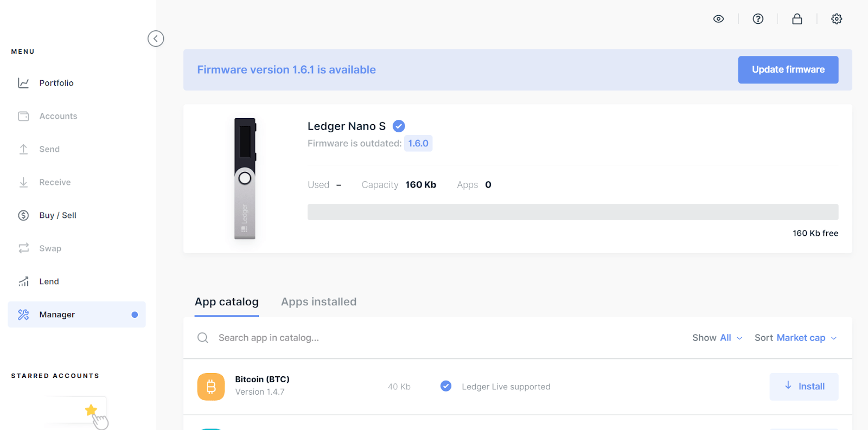Viewport: 868px width, 430px height.
Task: Go to the Swap section
Action: [50, 248]
